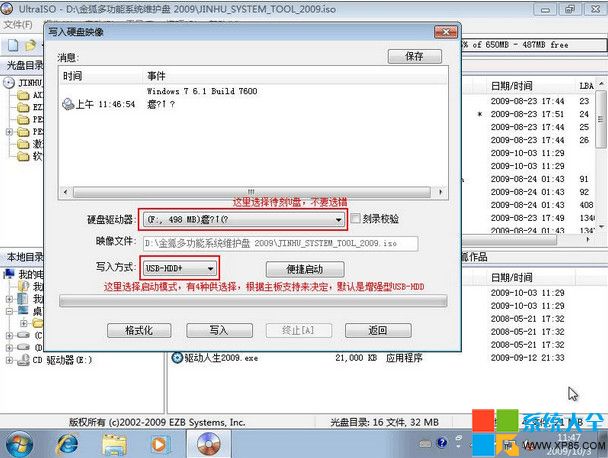Open the Windows Start button
608x458 pixels.
tap(19, 444)
